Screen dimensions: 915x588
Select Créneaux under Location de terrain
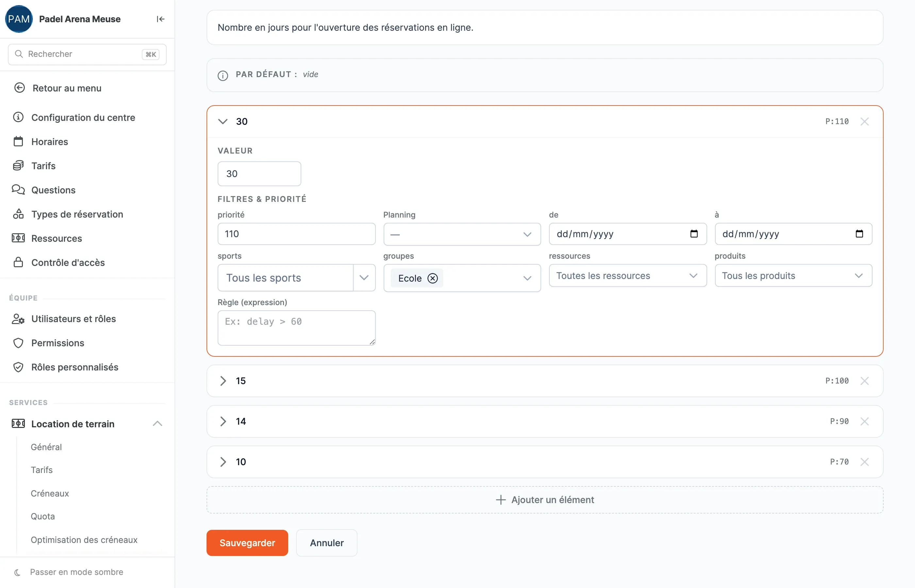pyautogui.click(x=50, y=493)
